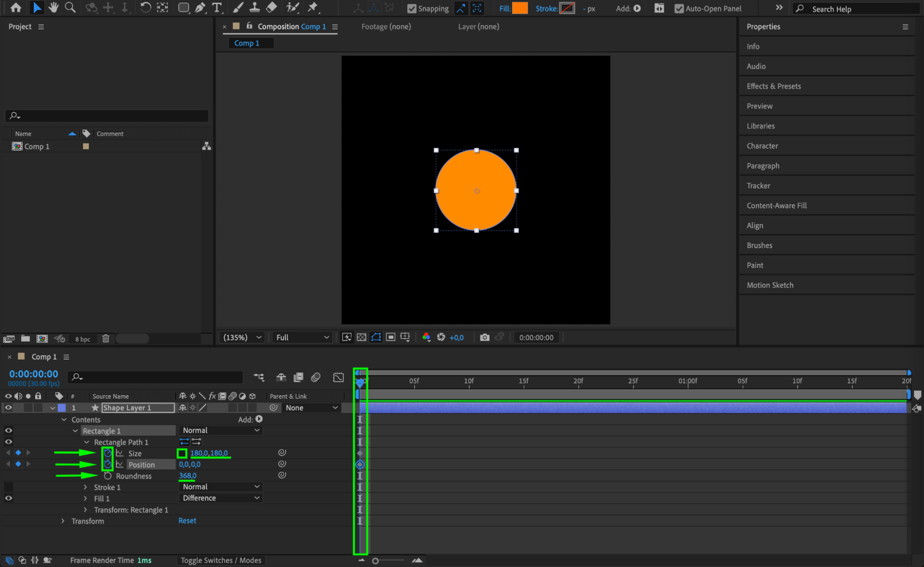924x567 pixels.
Task: Delete selected item with trash icon
Action: click(x=105, y=339)
